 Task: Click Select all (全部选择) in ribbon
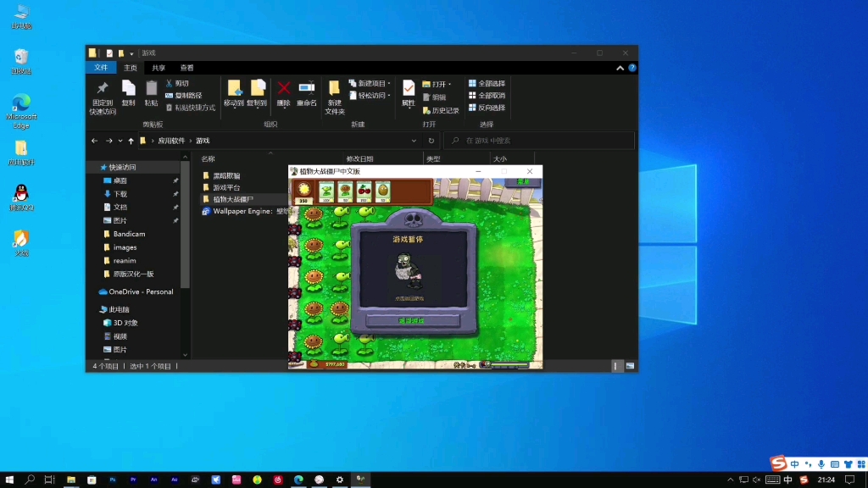coord(487,83)
